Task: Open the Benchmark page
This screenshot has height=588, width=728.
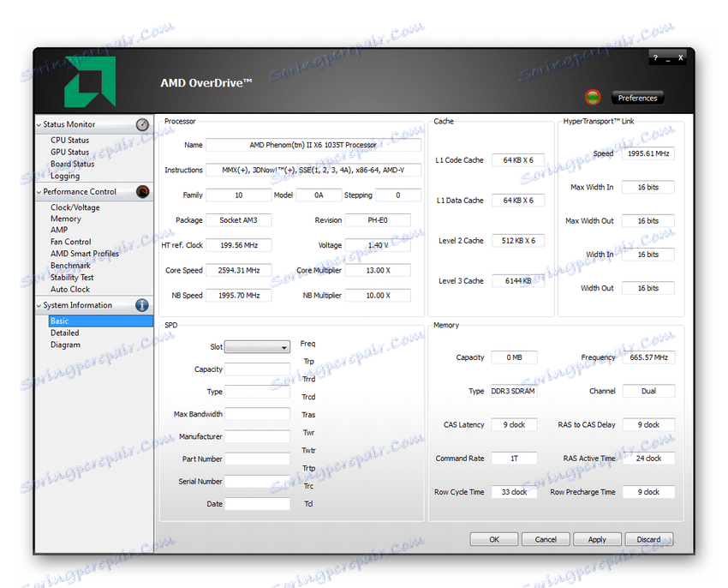Action: coord(70,266)
